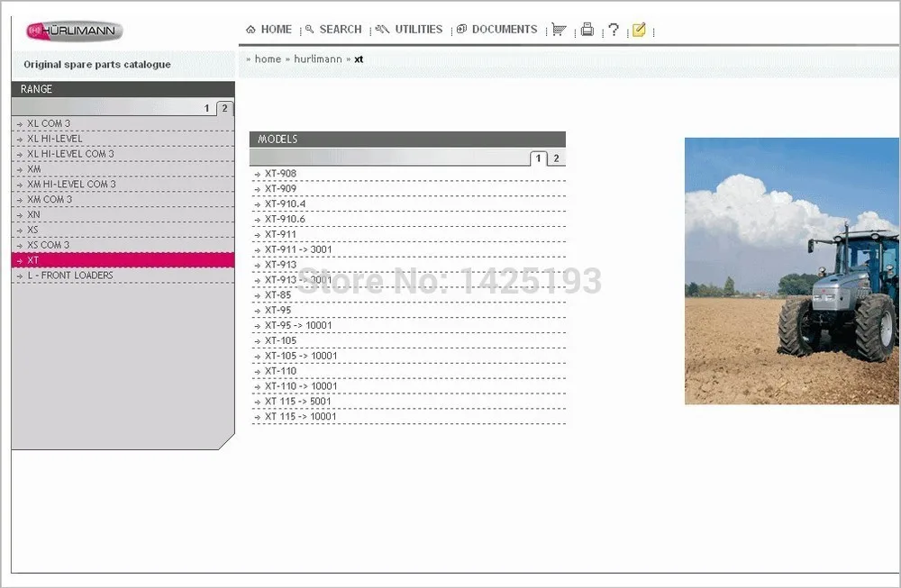Switch to Models page 2 tab
Image resolution: width=901 pixels, height=588 pixels.
556,158
